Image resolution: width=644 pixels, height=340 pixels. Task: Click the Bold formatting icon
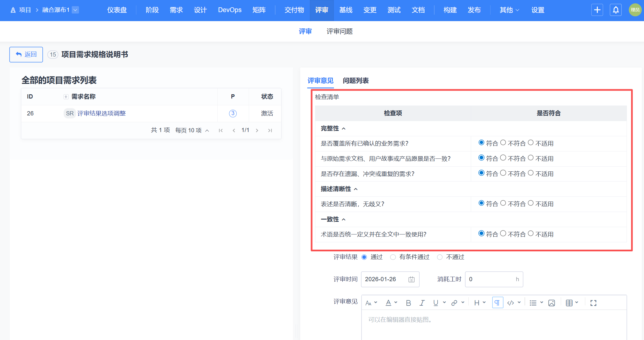pos(408,303)
